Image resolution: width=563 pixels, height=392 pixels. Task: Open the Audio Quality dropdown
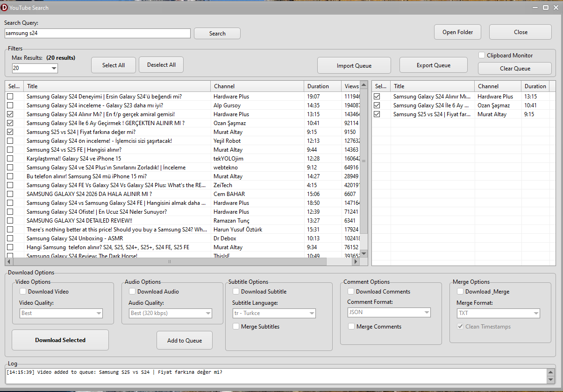point(171,313)
